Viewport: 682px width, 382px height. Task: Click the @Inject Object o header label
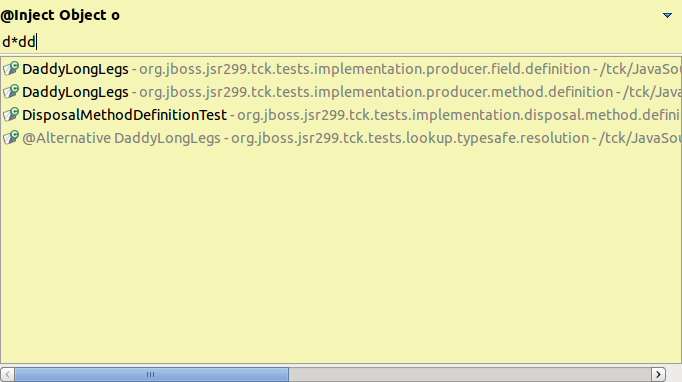click(x=60, y=15)
